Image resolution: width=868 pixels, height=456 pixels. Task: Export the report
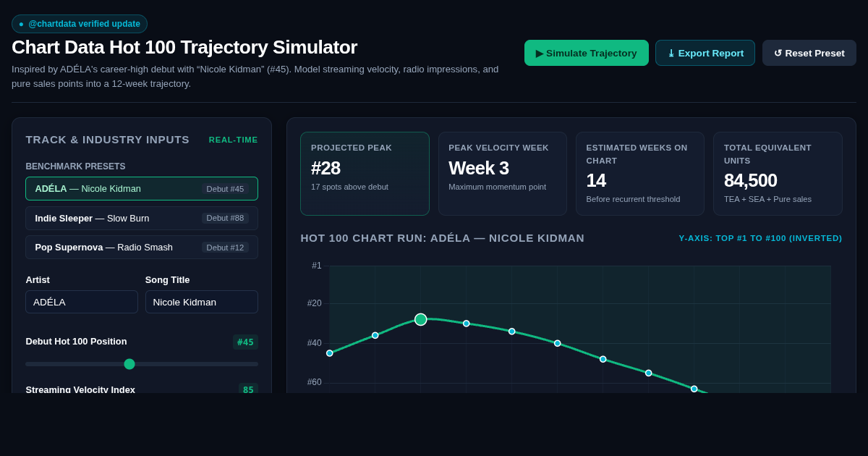point(705,53)
